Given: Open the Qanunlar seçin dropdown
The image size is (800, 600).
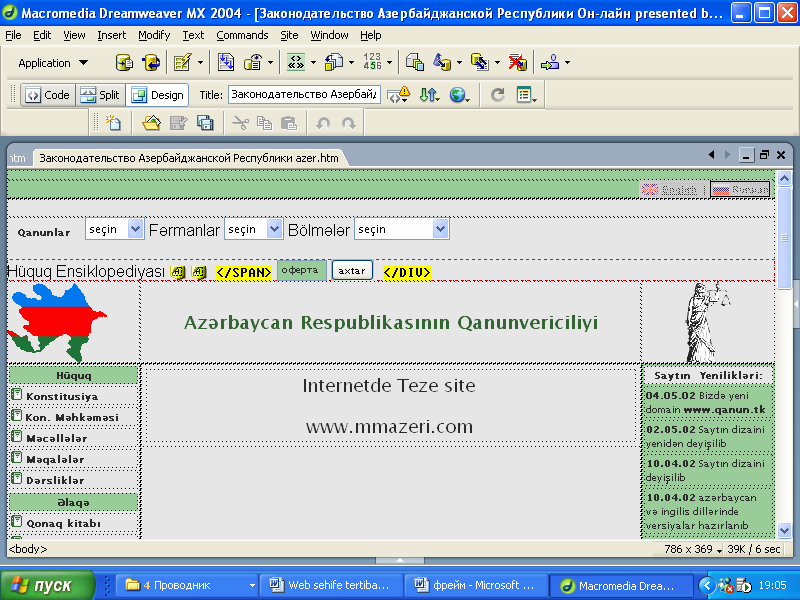Looking at the screenshot, I should (x=114, y=229).
